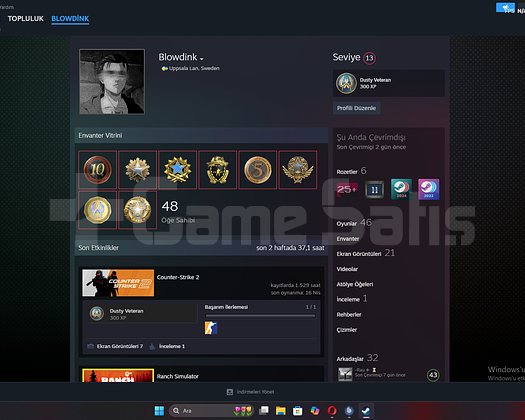The width and height of the screenshot is (525, 420).
Task: Click Counter-Strike 2 game banner
Action: [118, 283]
